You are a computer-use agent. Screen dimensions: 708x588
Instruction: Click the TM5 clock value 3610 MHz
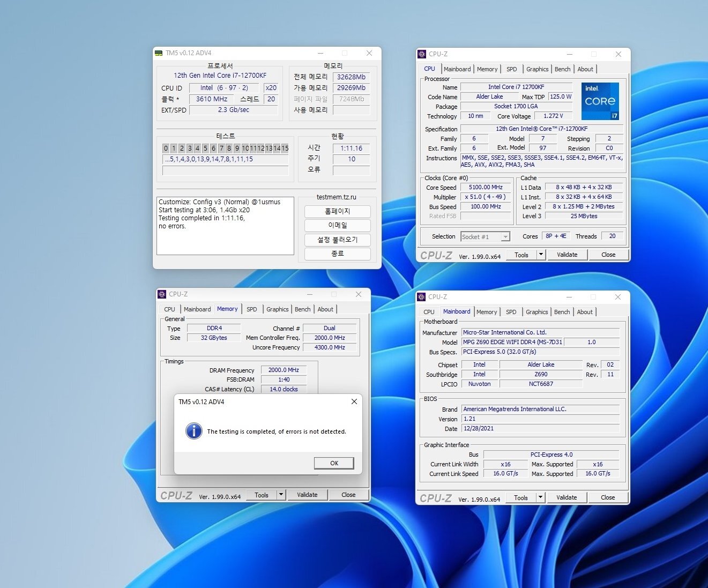click(212, 99)
